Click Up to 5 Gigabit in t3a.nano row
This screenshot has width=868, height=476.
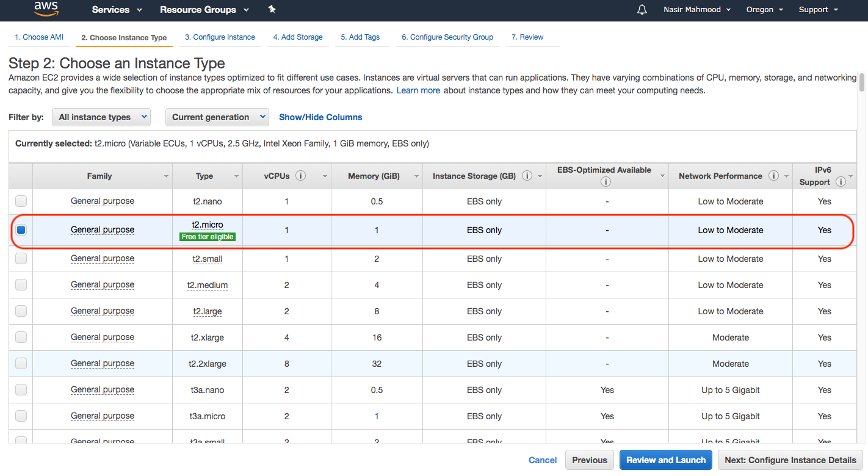[x=731, y=390]
